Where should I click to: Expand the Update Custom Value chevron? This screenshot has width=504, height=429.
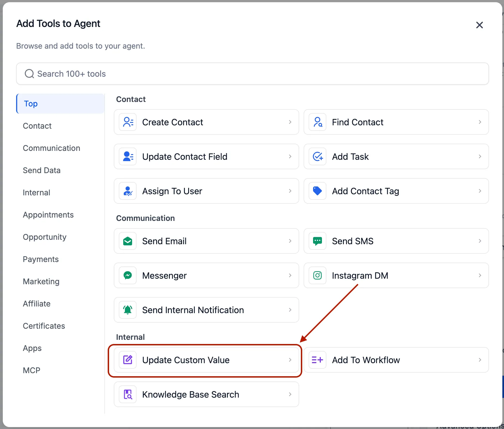(290, 360)
